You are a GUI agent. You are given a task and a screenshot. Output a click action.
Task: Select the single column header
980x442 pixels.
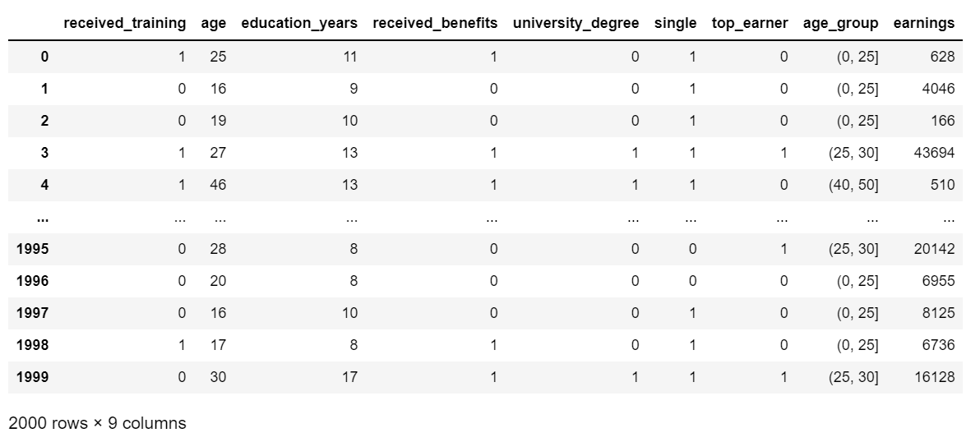click(675, 23)
